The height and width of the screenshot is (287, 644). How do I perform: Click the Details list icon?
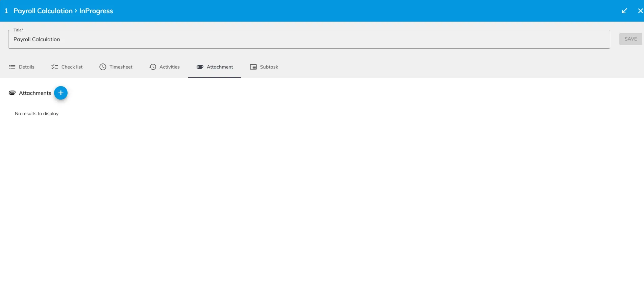point(12,67)
